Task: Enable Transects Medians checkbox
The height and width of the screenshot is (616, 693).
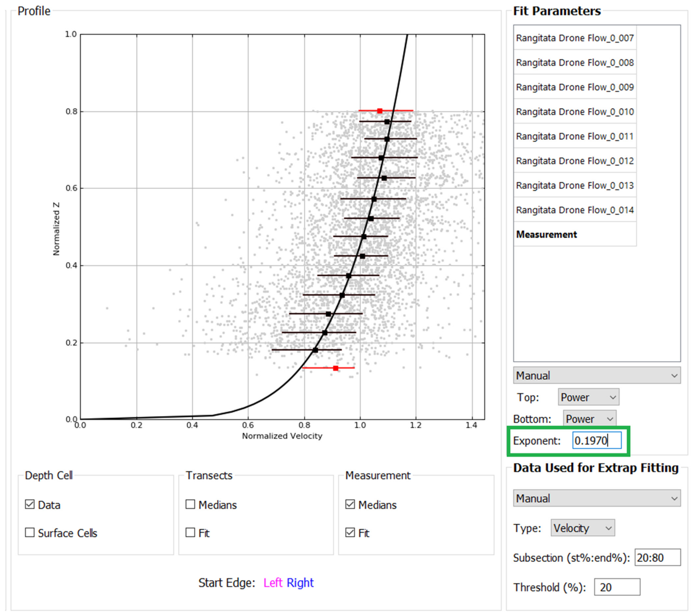Action: coord(190,504)
